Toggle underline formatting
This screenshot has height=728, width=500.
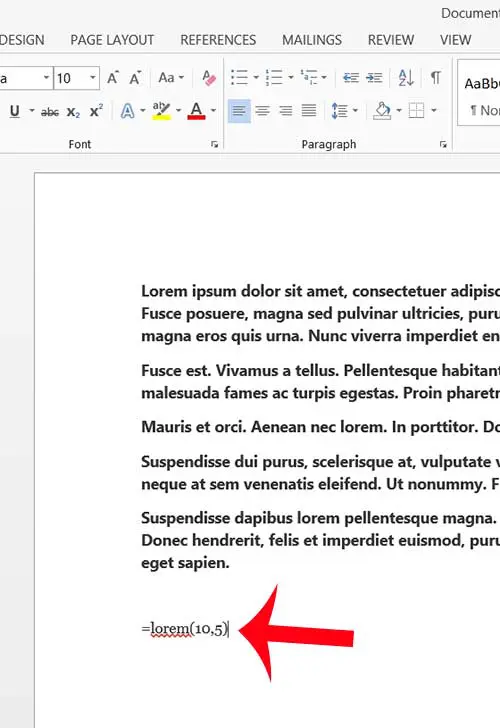[x=15, y=111]
